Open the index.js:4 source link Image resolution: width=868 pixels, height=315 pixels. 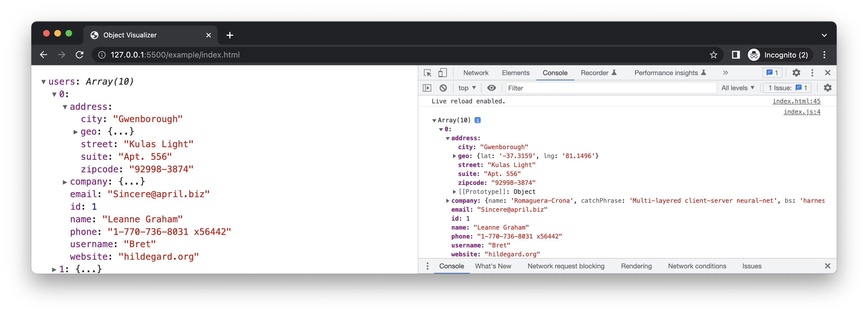click(802, 112)
